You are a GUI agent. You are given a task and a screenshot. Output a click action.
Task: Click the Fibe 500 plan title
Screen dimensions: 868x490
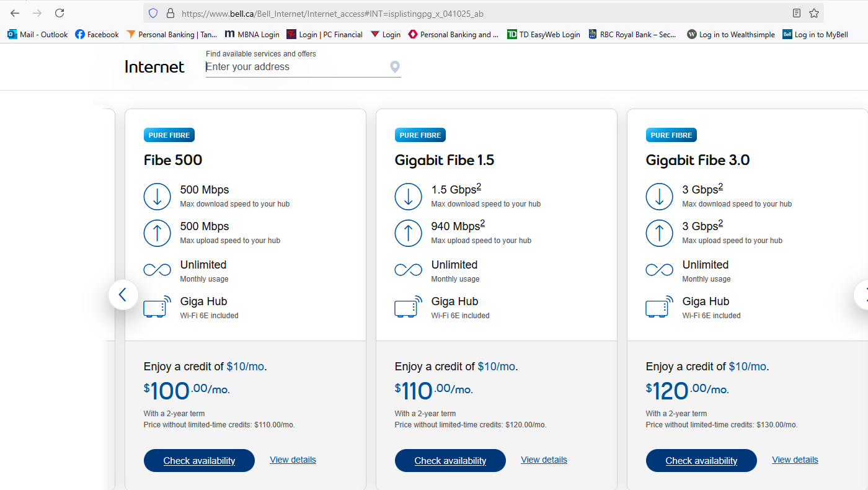click(173, 160)
